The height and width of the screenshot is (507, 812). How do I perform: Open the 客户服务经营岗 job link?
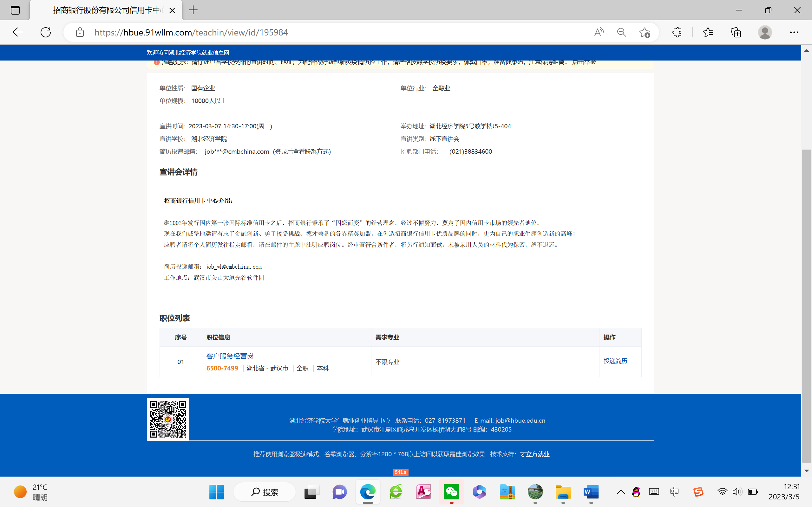tap(230, 356)
